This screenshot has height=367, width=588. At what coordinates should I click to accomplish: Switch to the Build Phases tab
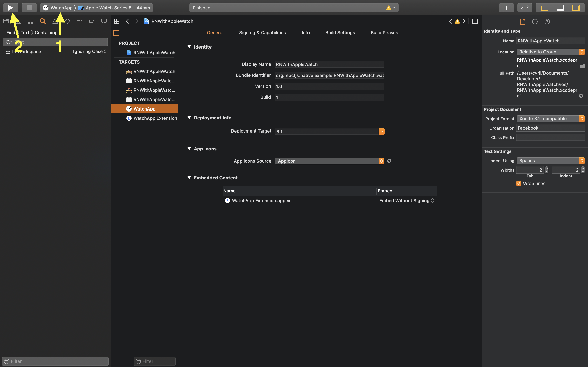384,33
